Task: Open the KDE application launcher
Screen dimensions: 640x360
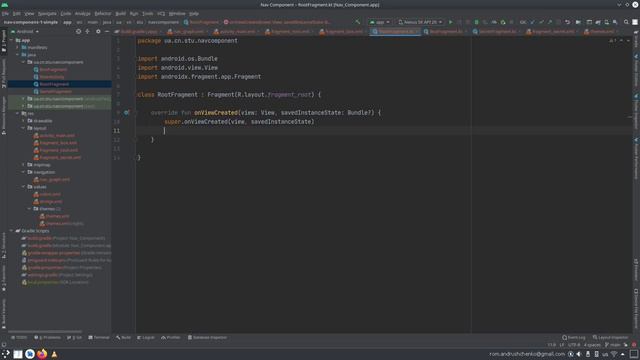Action: pos(5,354)
